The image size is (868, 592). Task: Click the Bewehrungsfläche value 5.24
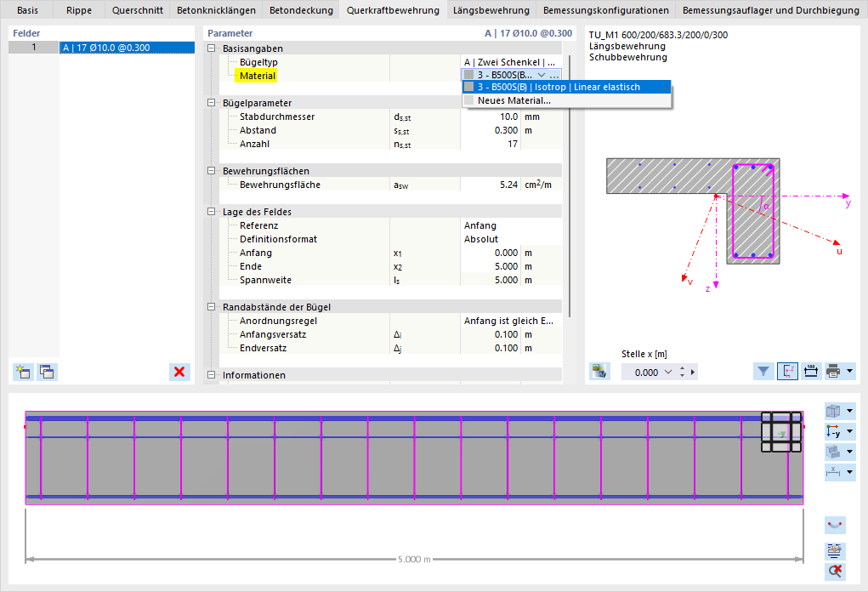coord(491,185)
